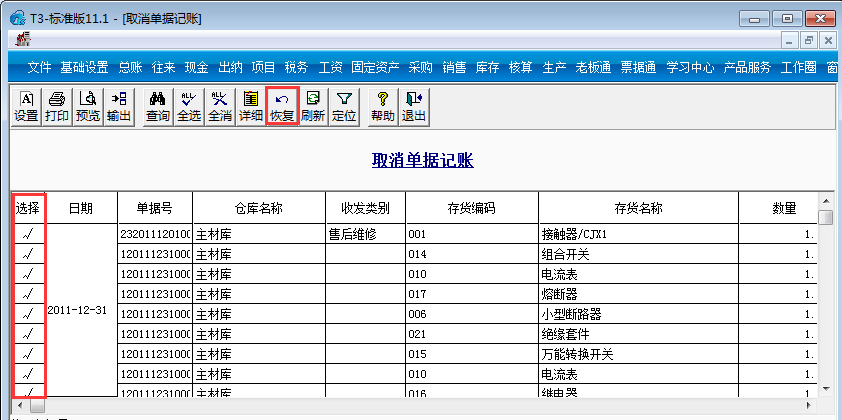Viewport: 842px width, 420px height.
Task: Click the 单据号 column header
Action: (155, 208)
